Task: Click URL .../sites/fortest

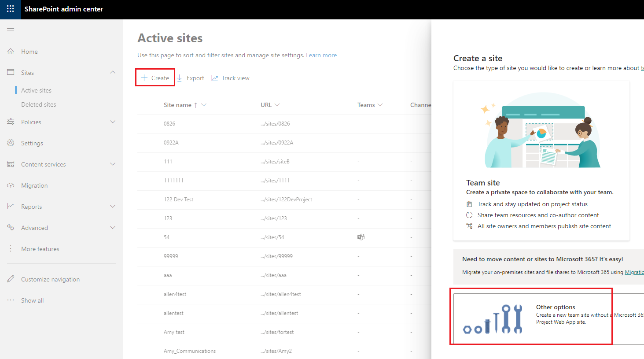Action: click(277, 332)
